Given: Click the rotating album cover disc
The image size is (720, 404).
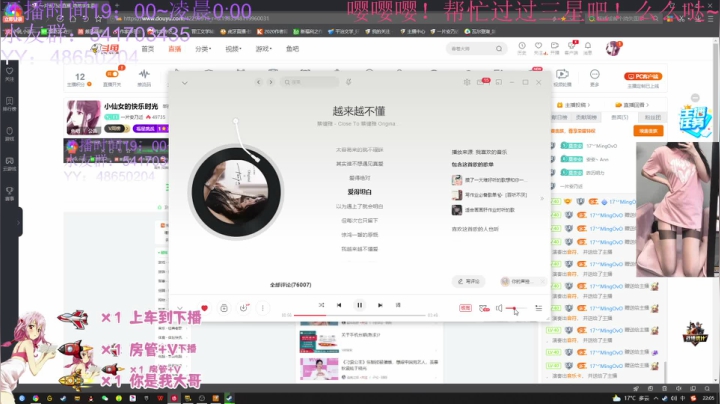Looking at the screenshot, I should [x=236, y=191].
